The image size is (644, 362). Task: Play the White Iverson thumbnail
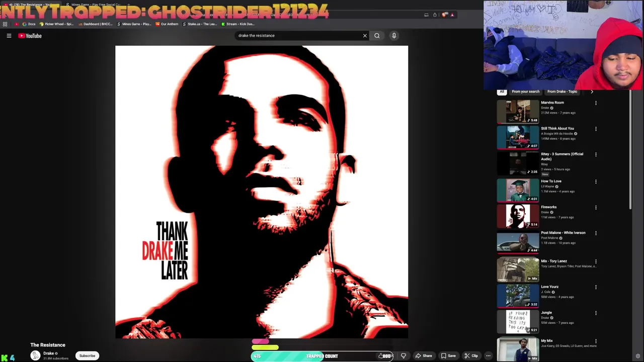[517, 241]
